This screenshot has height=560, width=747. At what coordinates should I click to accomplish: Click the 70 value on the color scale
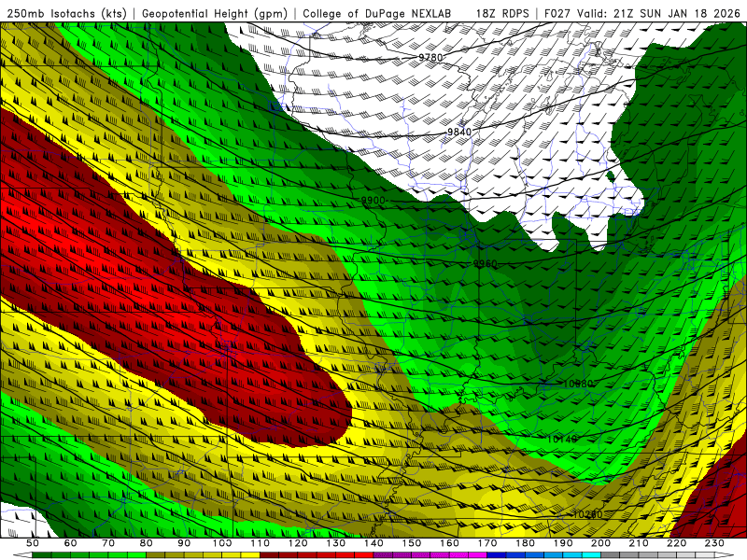click(108, 543)
